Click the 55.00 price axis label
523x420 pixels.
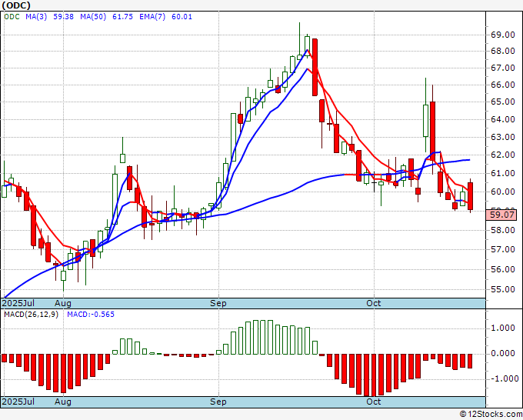click(x=502, y=289)
